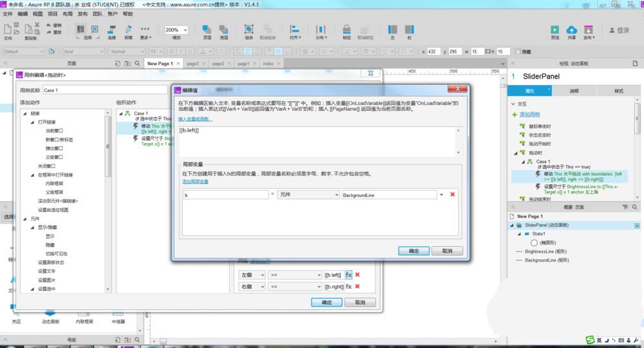Toggle center text alignment button
Viewport: 644px width, 348px height.
[248, 52]
